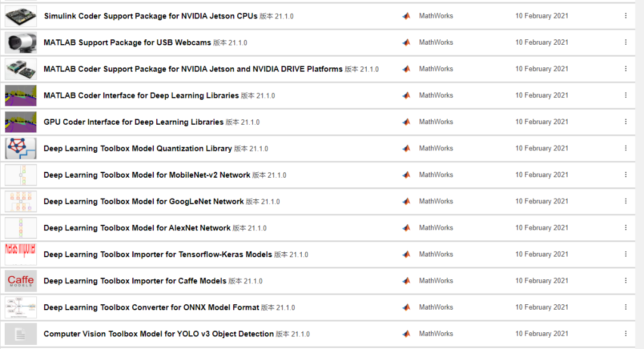
Task: Open options menu for NVIDIA DRIVE Platforms package
Action: point(626,69)
